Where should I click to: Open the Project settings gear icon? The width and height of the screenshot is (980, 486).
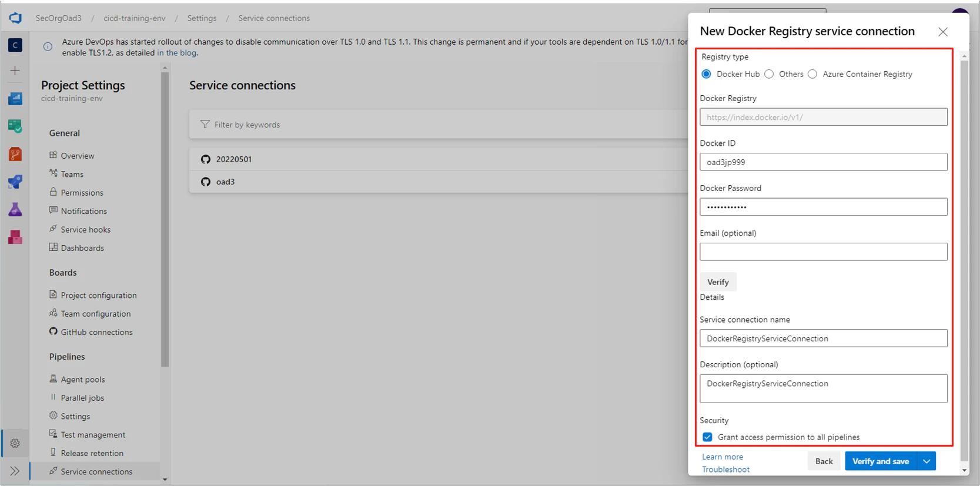pos(15,444)
